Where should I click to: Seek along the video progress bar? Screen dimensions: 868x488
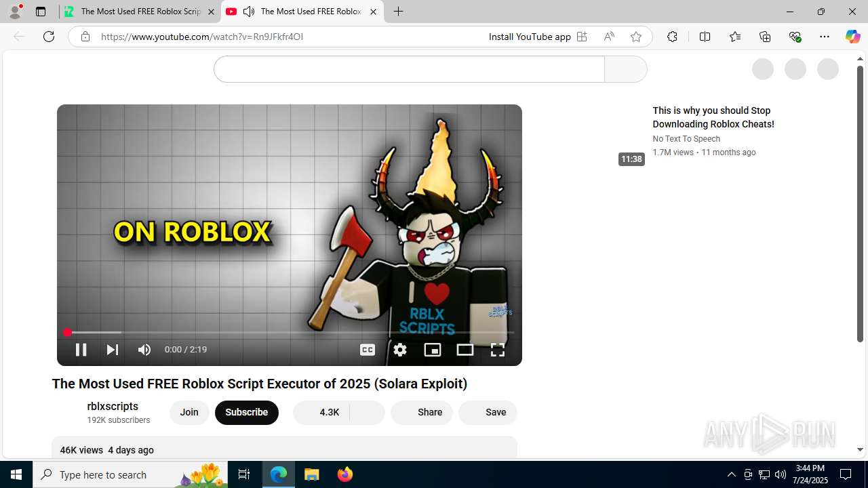click(x=290, y=333)
